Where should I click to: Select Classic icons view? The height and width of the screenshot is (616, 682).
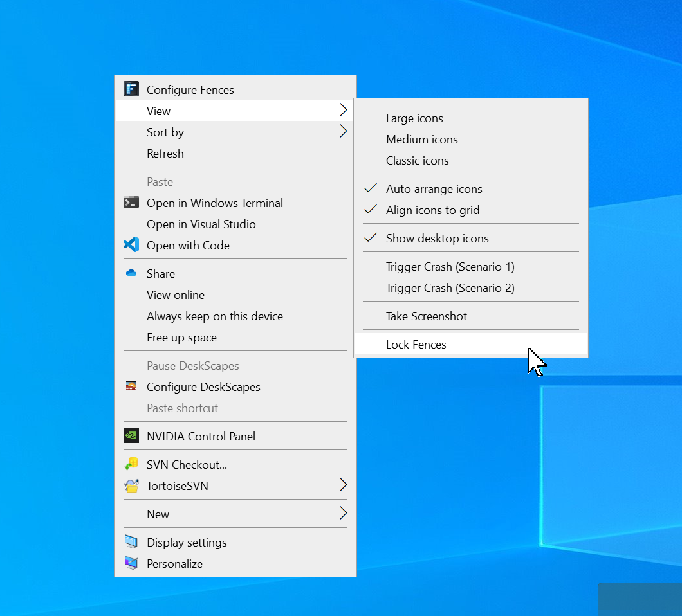click(470, 160)
